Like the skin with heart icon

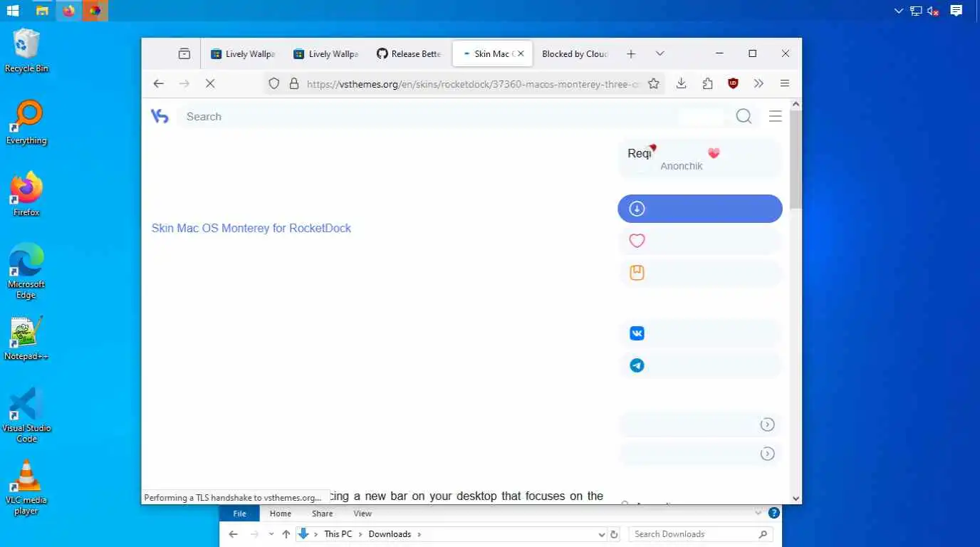tap(637, 241)
